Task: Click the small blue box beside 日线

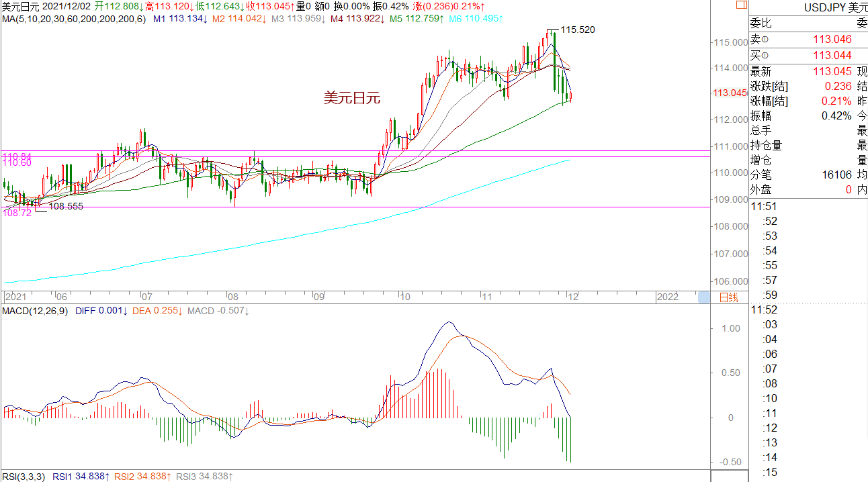Action: coord(703,297)
